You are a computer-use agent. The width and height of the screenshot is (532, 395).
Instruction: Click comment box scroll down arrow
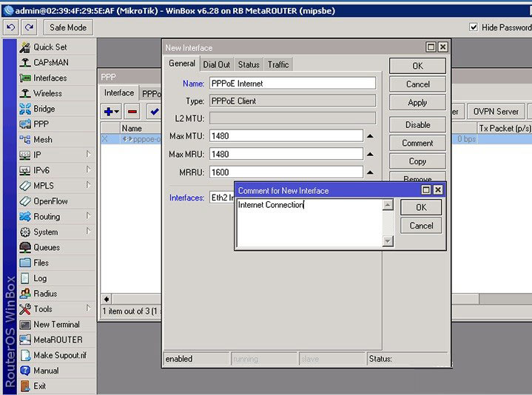(388, 241)
